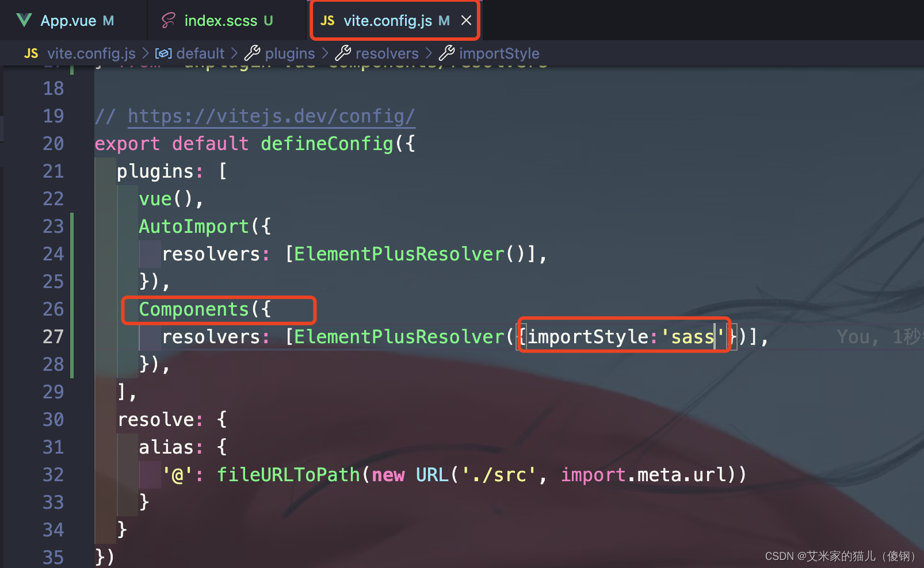The width and height of the screenshot is (924, 568).
Task: Click the '@' alias key
Action: 177,475
